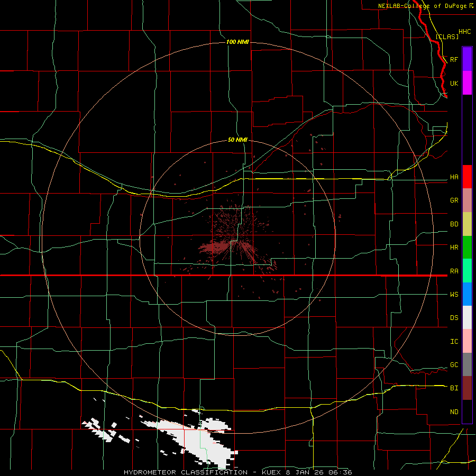476x476 pixels.
Task: Click the HA red legend swatch
Action: click(467, 177)
